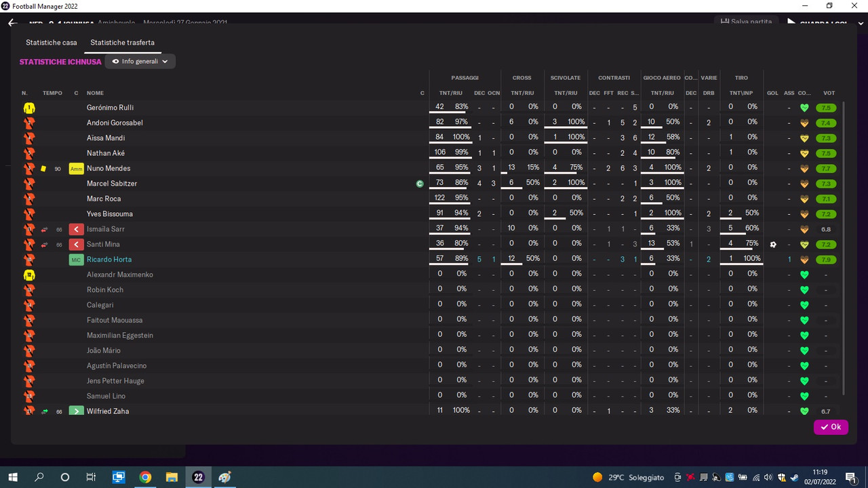868x488 pixels.
Task: Open Windows Start menu
Action: (x=13, y=477)
